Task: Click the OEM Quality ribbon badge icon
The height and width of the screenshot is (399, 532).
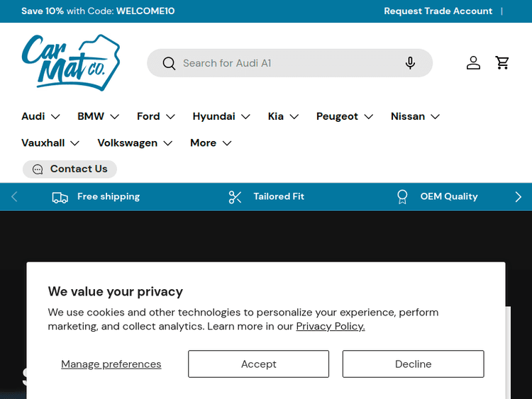Action: click(x=402, y=197)
